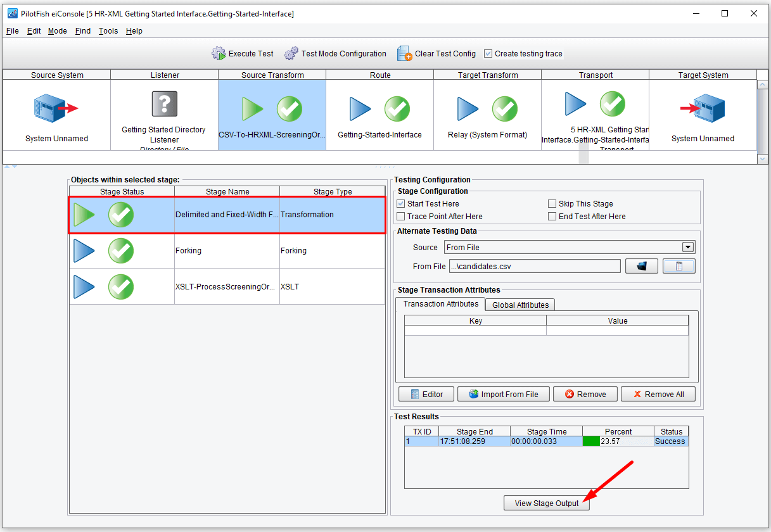The image size is (771, 532).
Task: Click the From File path input field
Action: point(535,266)
